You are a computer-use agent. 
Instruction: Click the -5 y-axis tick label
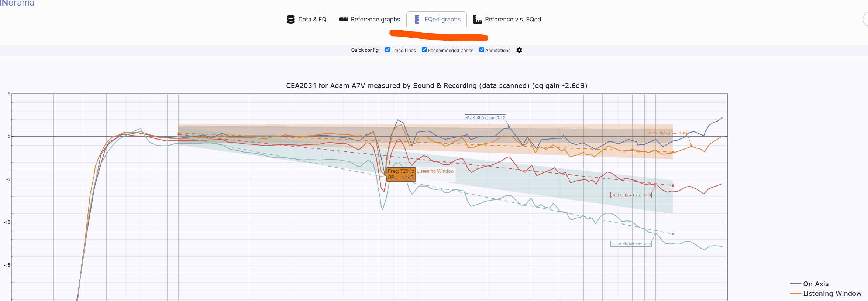[x=8, y=179]
